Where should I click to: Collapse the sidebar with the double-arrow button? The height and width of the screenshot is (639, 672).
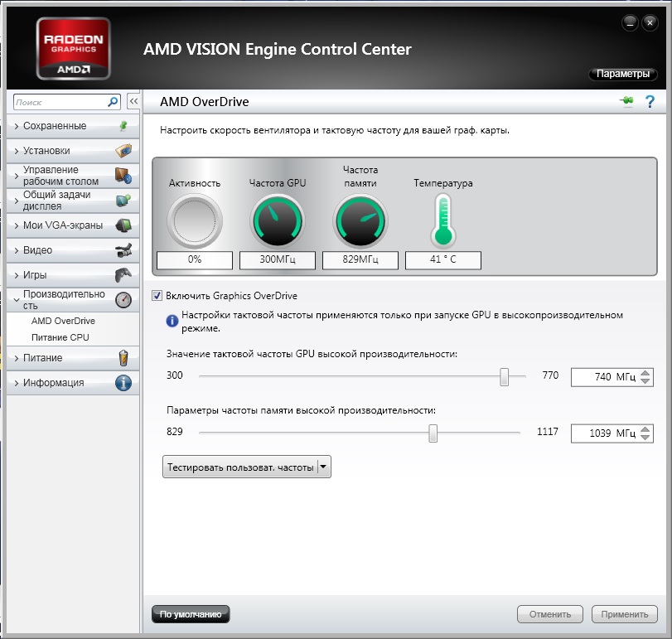point(133,102)
